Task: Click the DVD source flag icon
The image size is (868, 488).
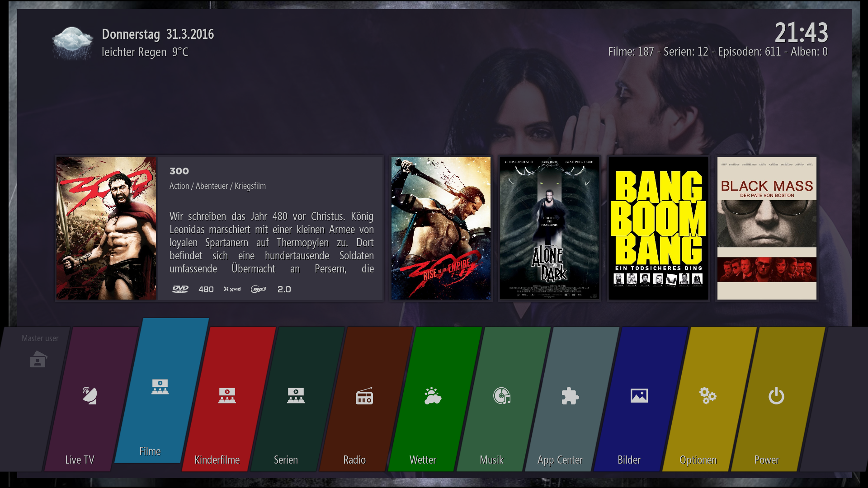Action: click(180, 289)
